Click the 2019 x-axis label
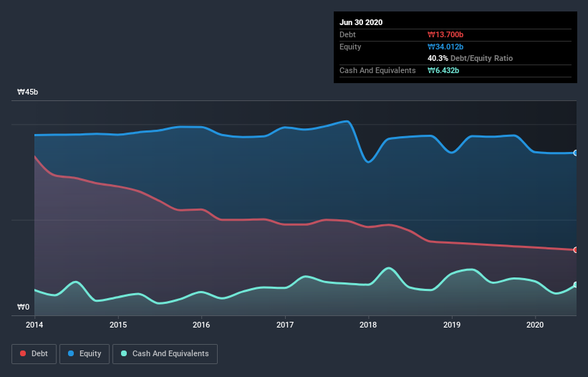Image resolution: width=588 pixels, height=377 pixels. coord(452,325)
